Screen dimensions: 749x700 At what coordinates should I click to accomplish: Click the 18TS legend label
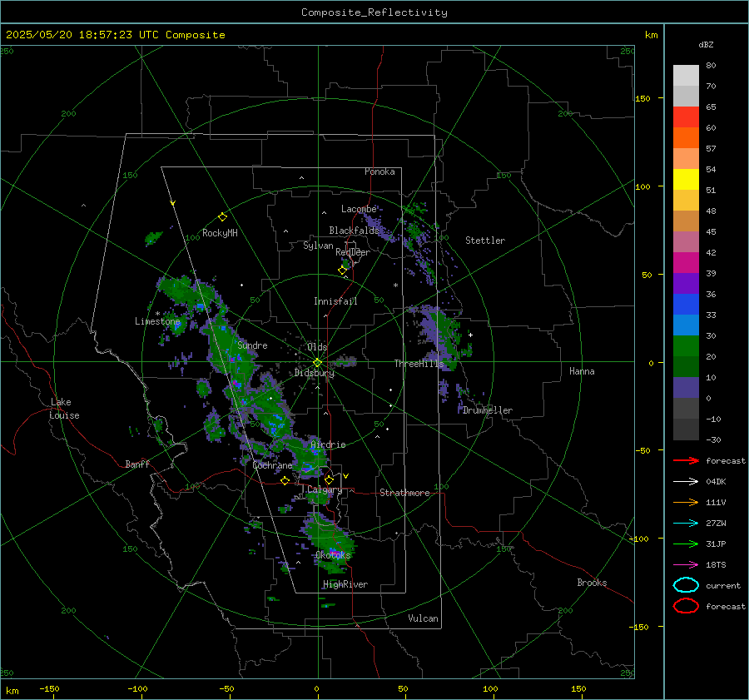[716, 565]
